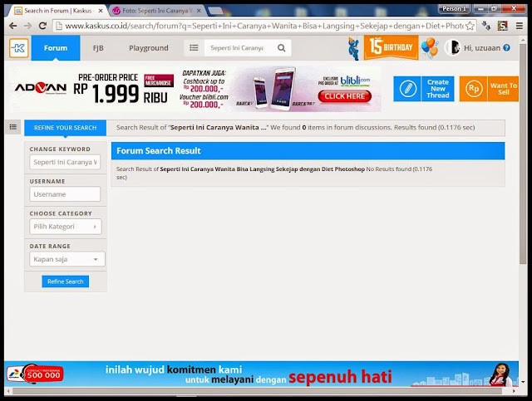Screen dimensions: 532x401
Task: Toggle the sidebar list icon beside Refine
Action: [13, 127]
